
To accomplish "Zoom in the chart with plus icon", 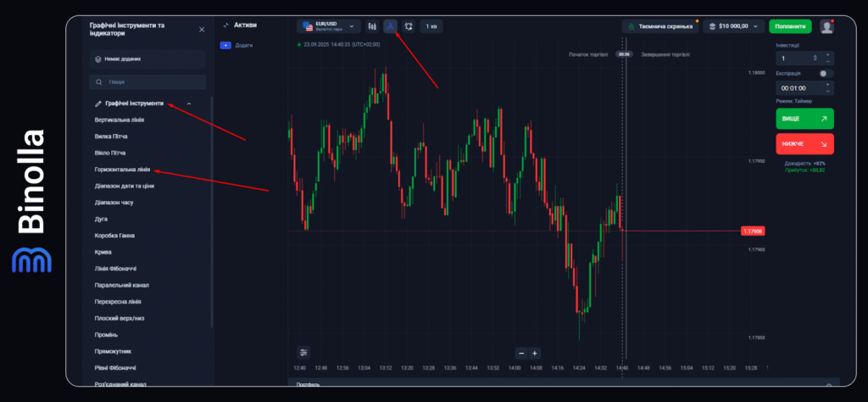I will tap(535, 353).
